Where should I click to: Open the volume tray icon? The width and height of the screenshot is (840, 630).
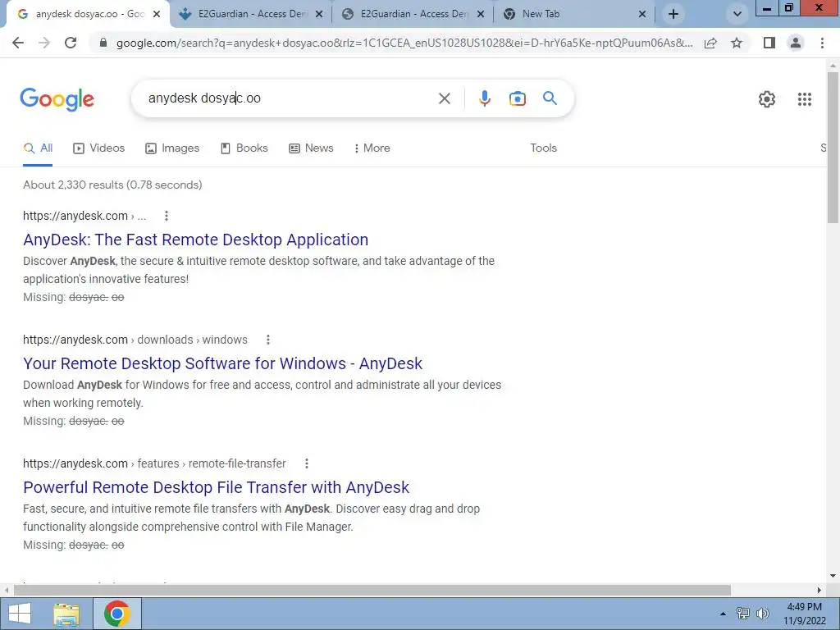pyautogui.click(x=762, y=614)
